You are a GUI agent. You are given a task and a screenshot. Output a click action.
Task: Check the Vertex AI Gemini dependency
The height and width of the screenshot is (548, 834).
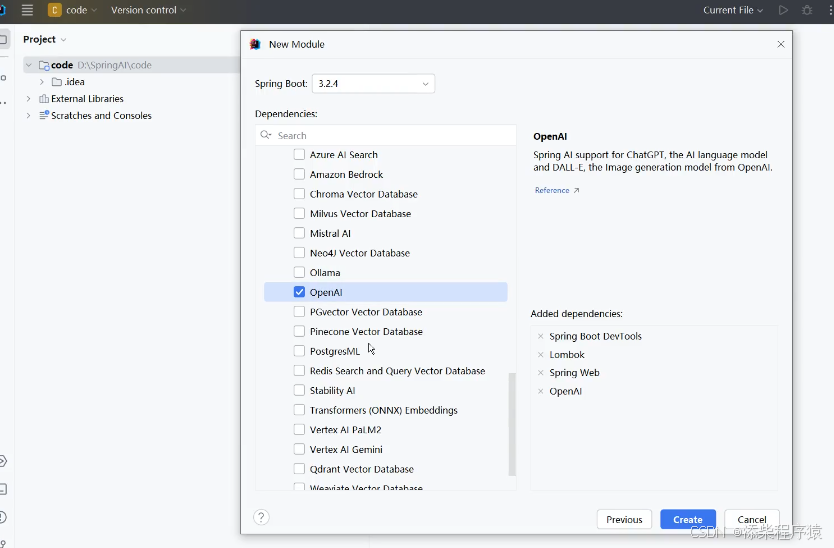[299, 450]
